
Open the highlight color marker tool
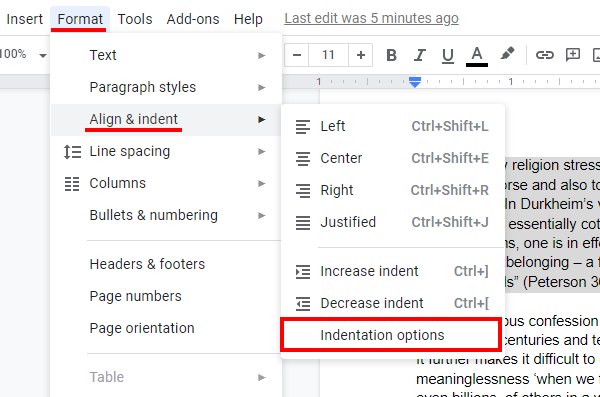[x=507, y=54]
